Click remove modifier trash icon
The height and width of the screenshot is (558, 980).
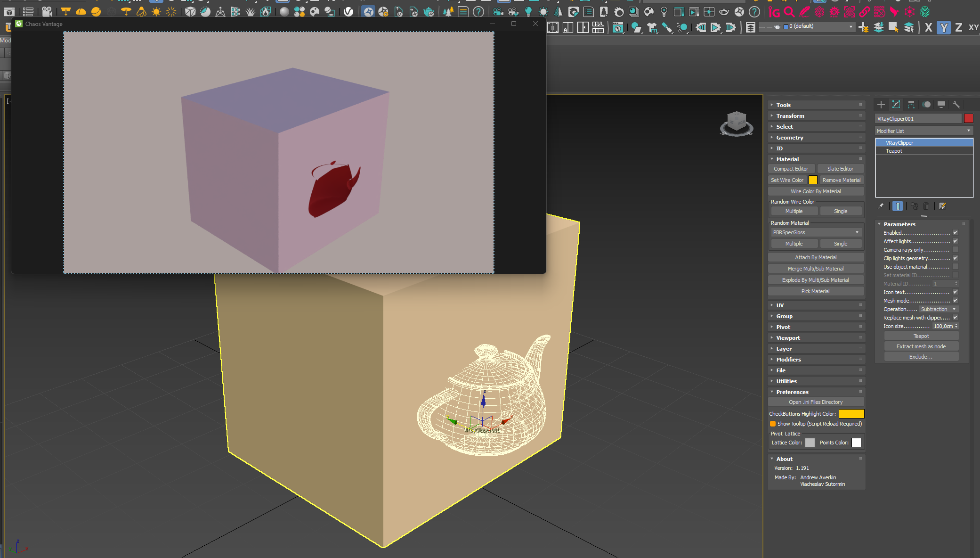[926, 206]
